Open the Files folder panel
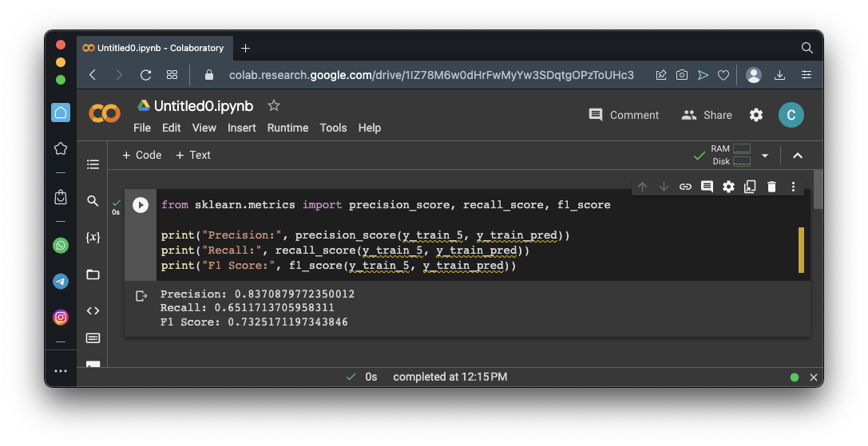This screenshot has width=868, height=446. (x=93, y=274)
